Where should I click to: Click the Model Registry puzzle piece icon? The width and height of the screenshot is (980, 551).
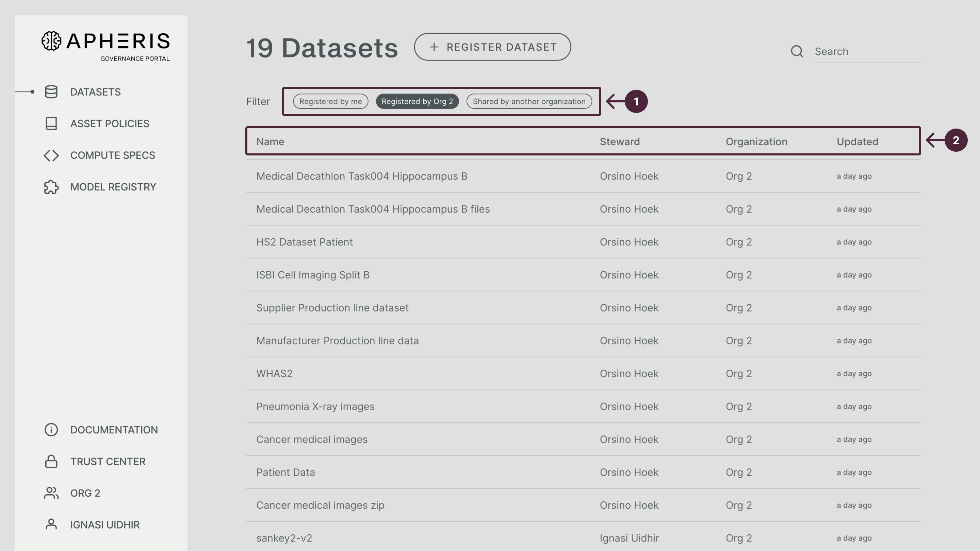(51, 187)
